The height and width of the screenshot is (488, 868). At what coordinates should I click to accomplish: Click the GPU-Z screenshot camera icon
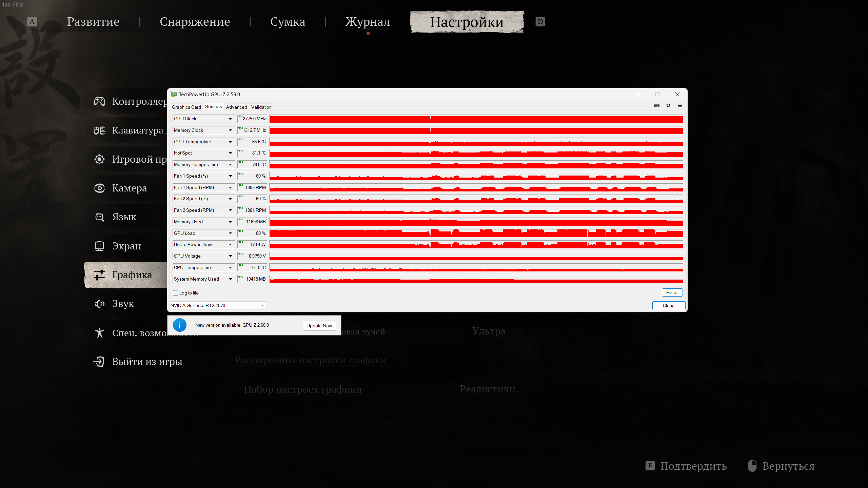[657, 105]
